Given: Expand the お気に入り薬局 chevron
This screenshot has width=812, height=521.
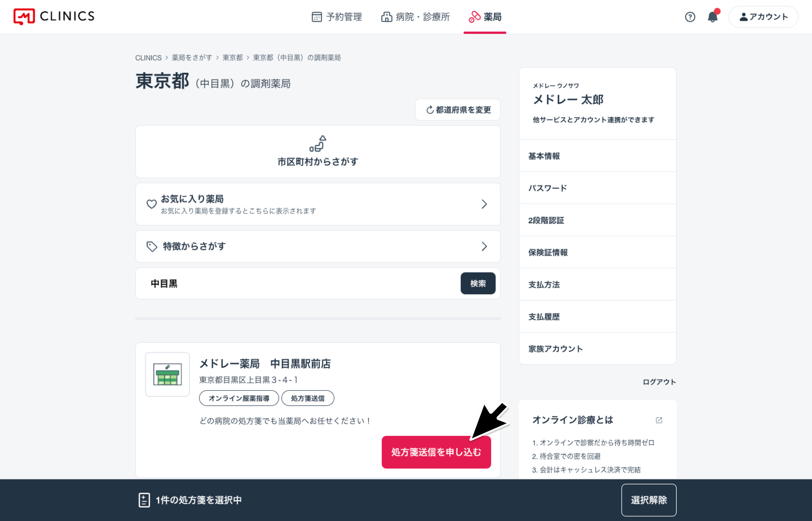Looking at the screenshot, I should pos(484,204).
